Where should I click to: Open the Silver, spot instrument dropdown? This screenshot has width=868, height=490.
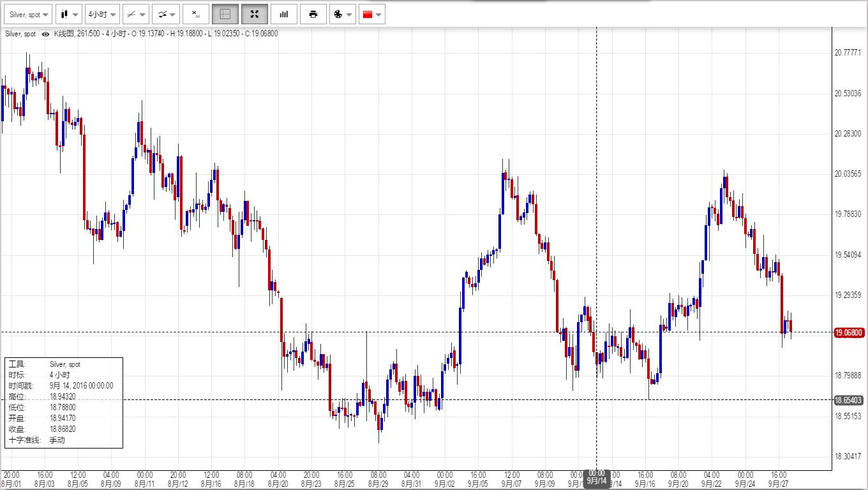[x=28, y=14]
